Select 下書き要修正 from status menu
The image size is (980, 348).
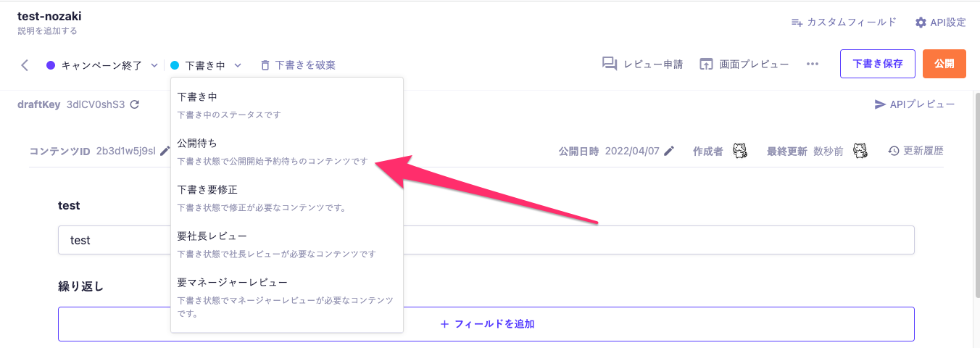click(x=207, y=190)
